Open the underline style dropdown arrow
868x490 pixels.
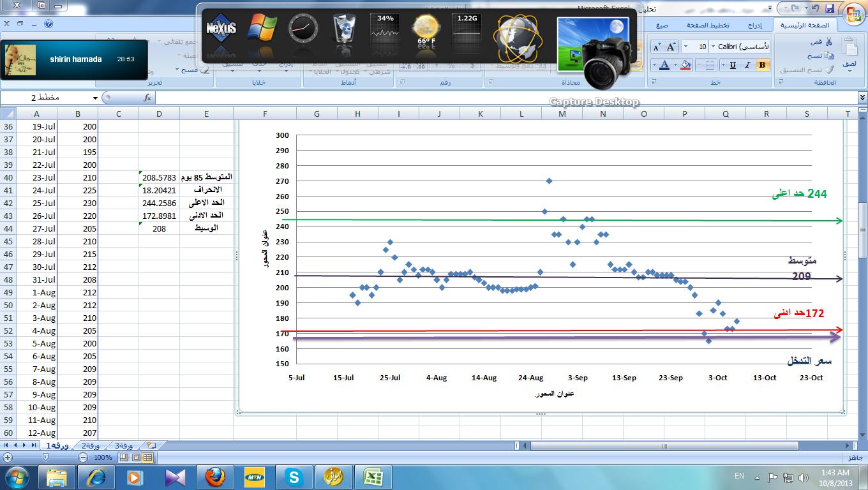click(723, 65)
